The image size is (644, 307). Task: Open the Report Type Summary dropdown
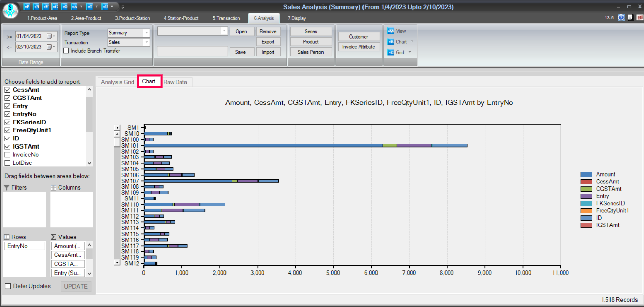click(x=146, y=33)
